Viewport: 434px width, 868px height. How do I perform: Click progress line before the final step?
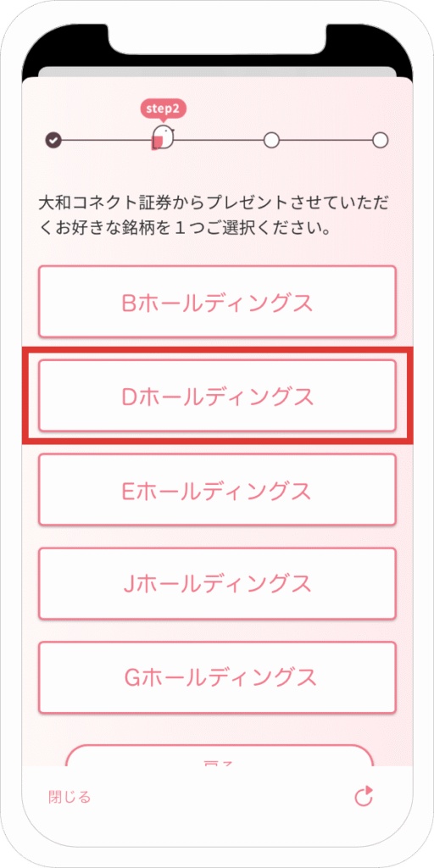tap(325, 141)
